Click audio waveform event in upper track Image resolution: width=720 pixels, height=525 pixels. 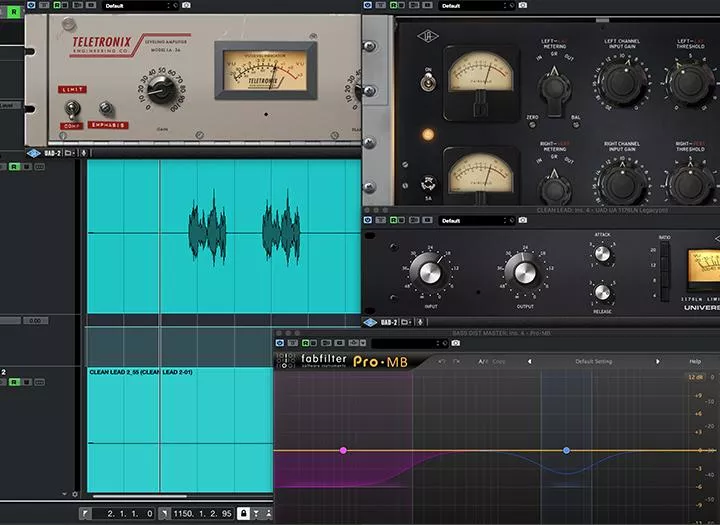224,236
